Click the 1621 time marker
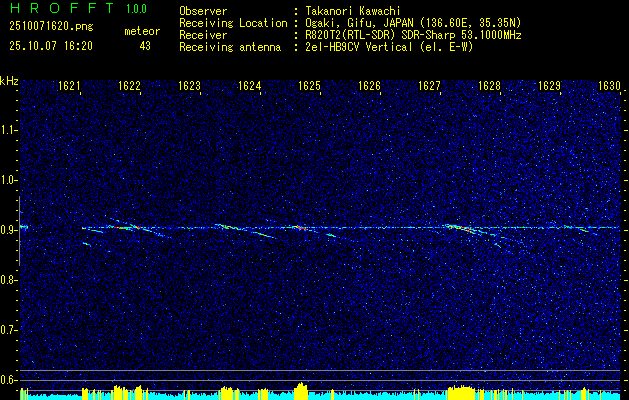The height and width of the screenshot is (400, 629). (x=69, y=85)
